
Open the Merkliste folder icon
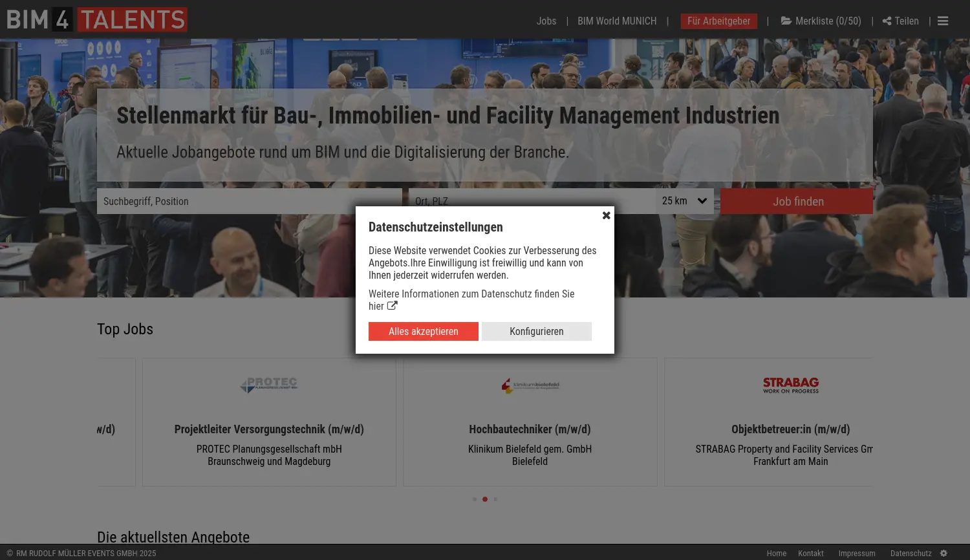coord(786,21)
